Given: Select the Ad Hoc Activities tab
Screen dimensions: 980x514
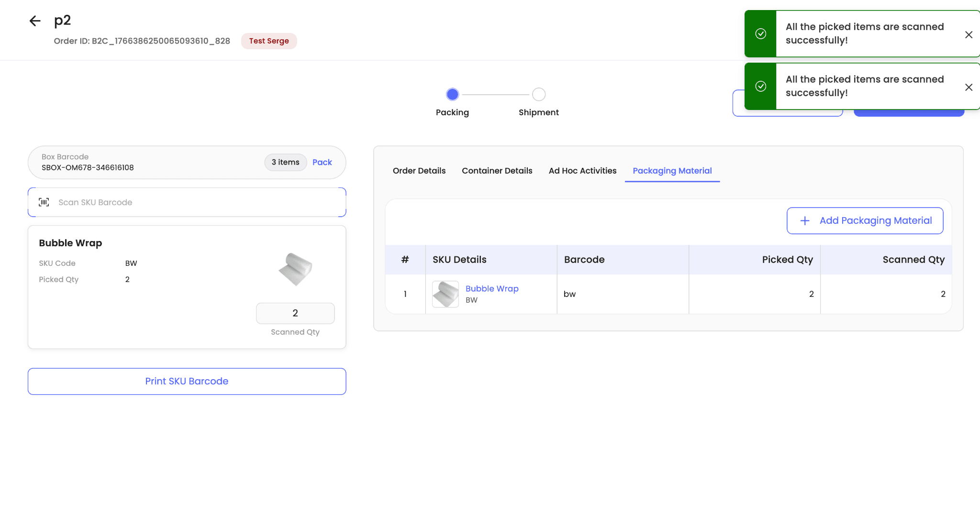Looking at the screenshot, I should pos(582,171).
